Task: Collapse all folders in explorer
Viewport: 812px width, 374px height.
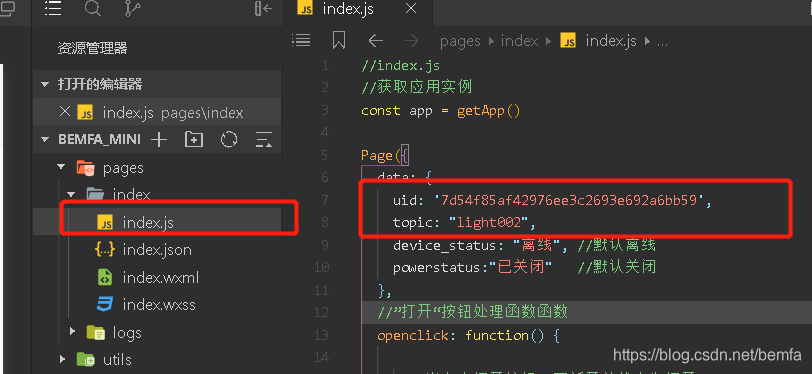Action: tap(264, 139)
